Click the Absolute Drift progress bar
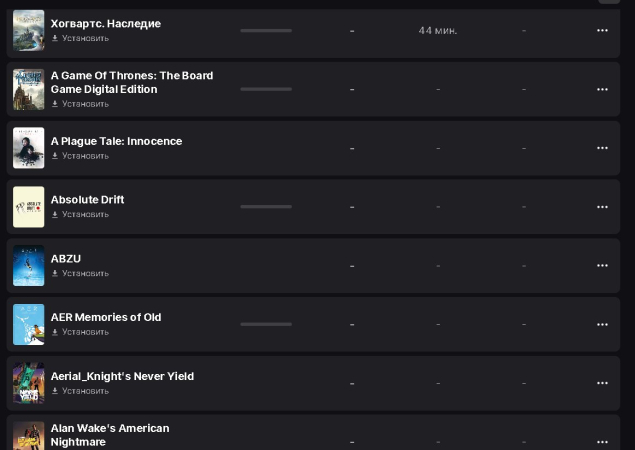635x450 pixels. (266, 207)
